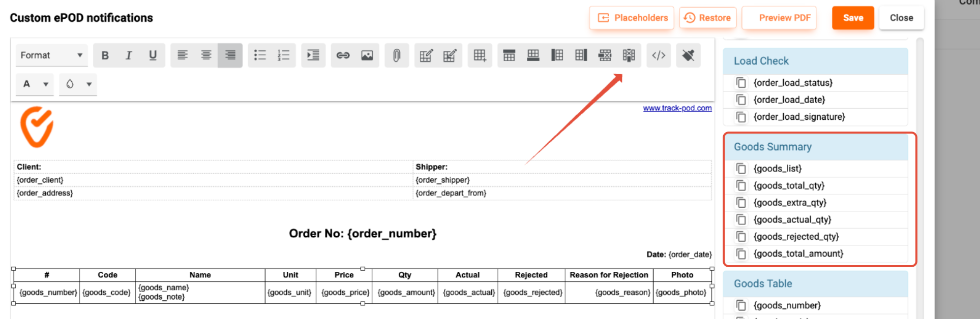This screenshot has width=980, height=319.
Task: Click the Track-POD logo image
Action: [x=37, y=127]
